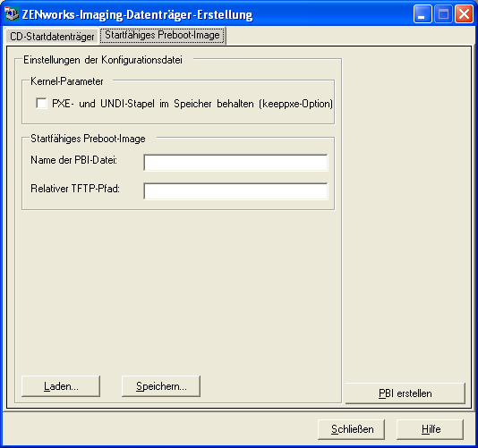Image resolution: width=478 pixels, height=448 pixels.
Task: Click the Relativer TFTP-Pfad label
Action: coord(75,189)
